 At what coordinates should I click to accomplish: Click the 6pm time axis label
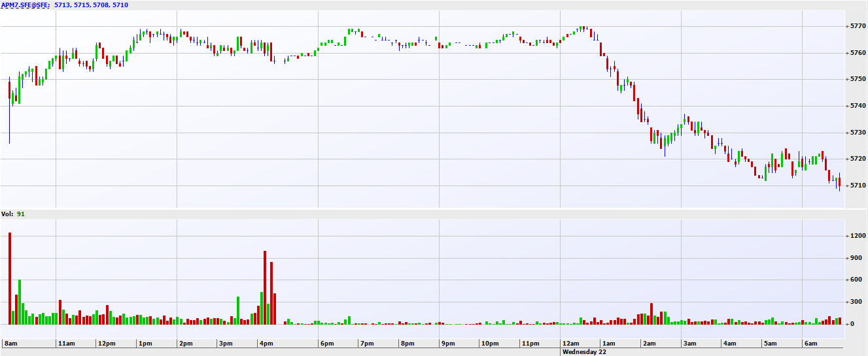(x=326, y=344)
